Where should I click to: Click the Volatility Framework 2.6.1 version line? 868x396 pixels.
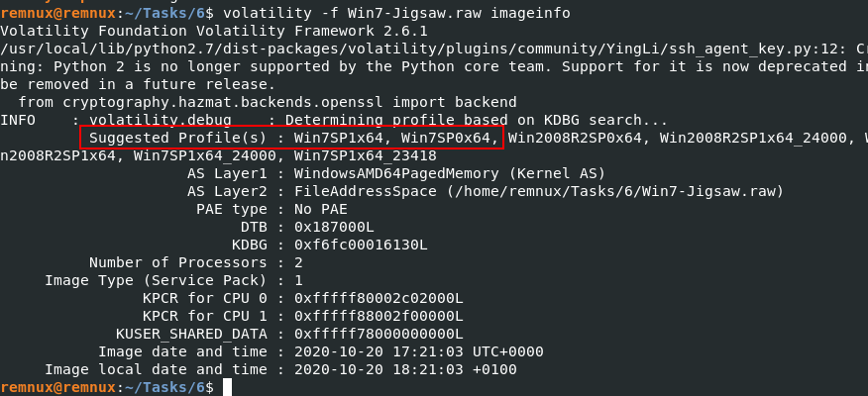(x=214, y=31)
